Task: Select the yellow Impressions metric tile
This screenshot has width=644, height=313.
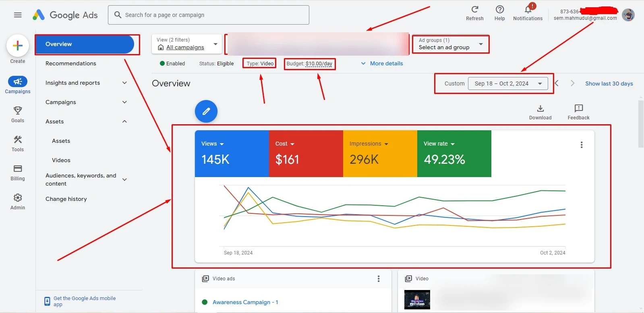Action: [x=380, y=154]
